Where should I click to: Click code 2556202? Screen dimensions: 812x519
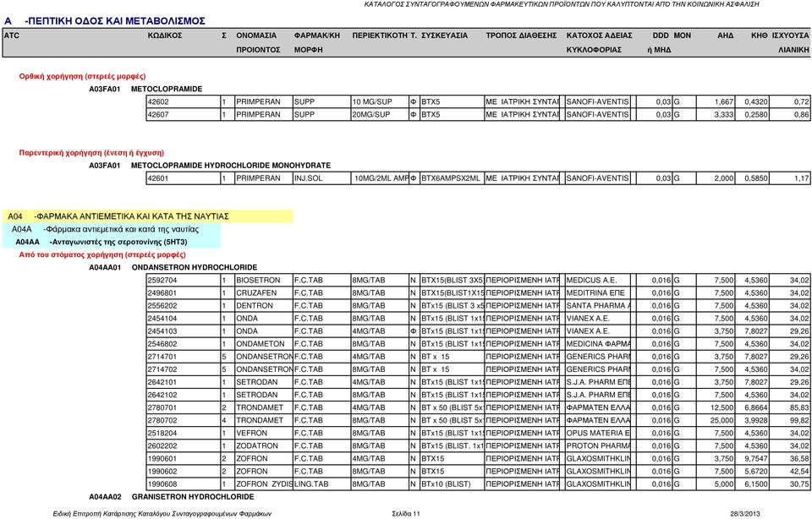[162, 305]
